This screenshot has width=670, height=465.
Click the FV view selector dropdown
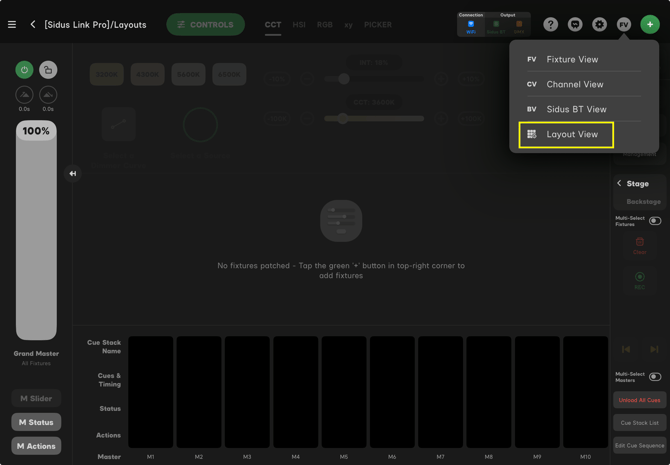624,25
